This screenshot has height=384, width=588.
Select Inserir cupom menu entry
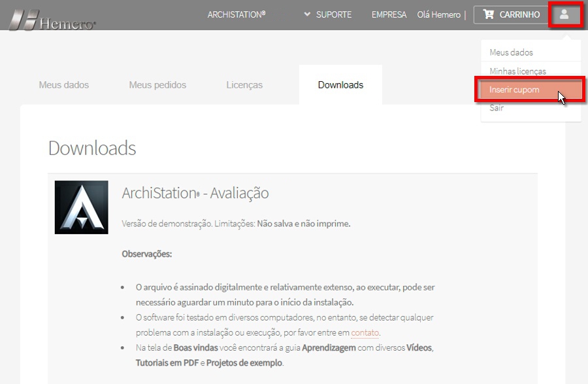coord(531,90)
